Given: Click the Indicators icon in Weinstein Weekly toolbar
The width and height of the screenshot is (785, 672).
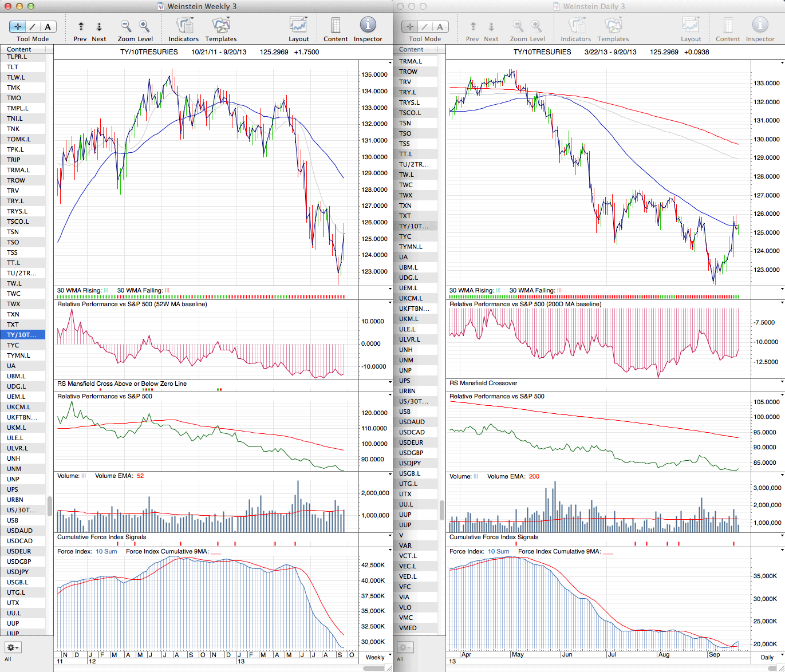Looking at the screenshot, I should click(x=184, y=26).
